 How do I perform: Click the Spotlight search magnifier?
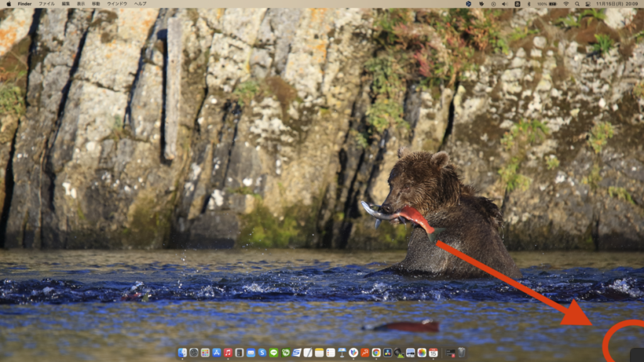coord(577,6)
